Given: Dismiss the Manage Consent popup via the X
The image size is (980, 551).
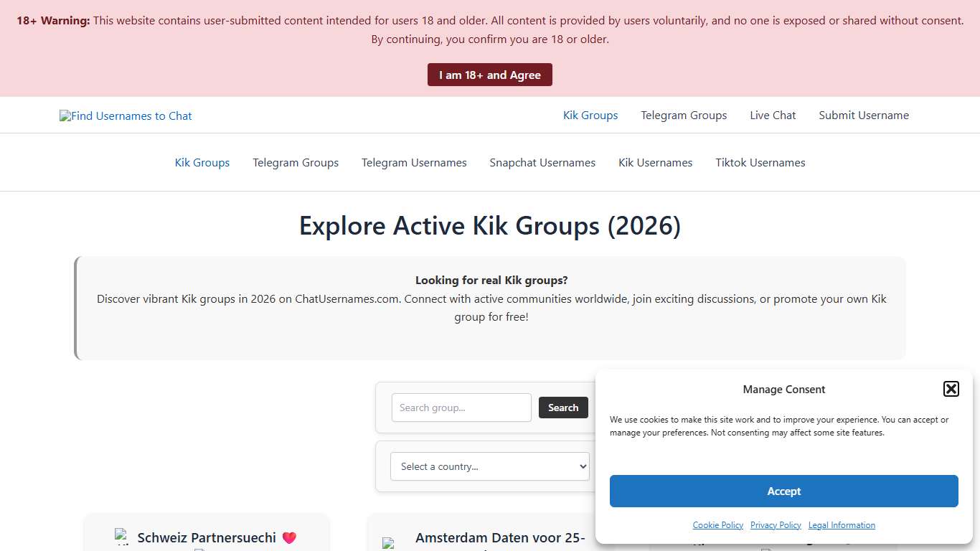Looking at the screenshot, I should point(951,388).
